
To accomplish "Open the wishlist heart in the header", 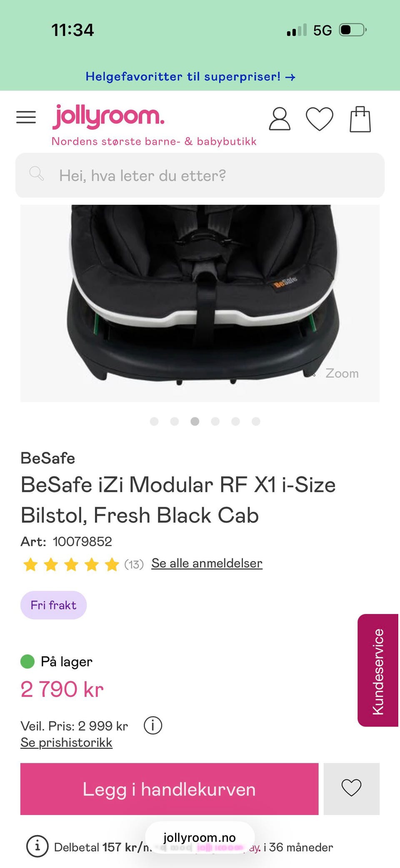I will (x=320, y=119).
